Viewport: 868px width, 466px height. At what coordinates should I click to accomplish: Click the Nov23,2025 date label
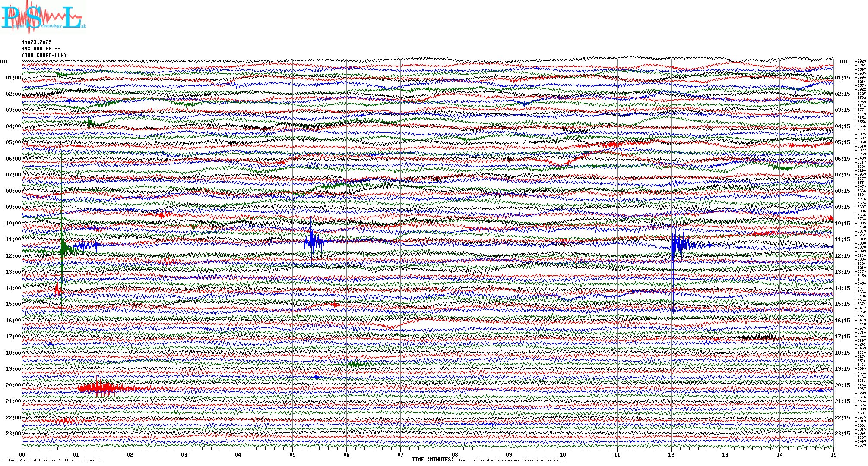pos(36,42)
